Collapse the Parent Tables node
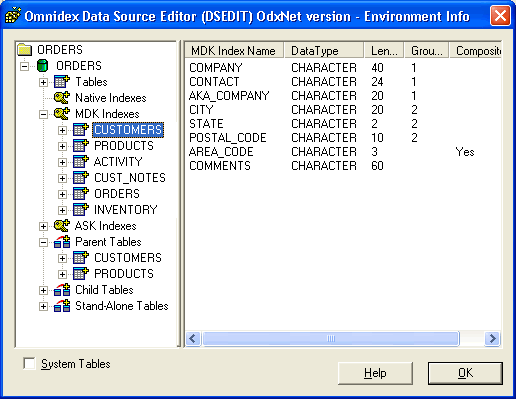 43,242
